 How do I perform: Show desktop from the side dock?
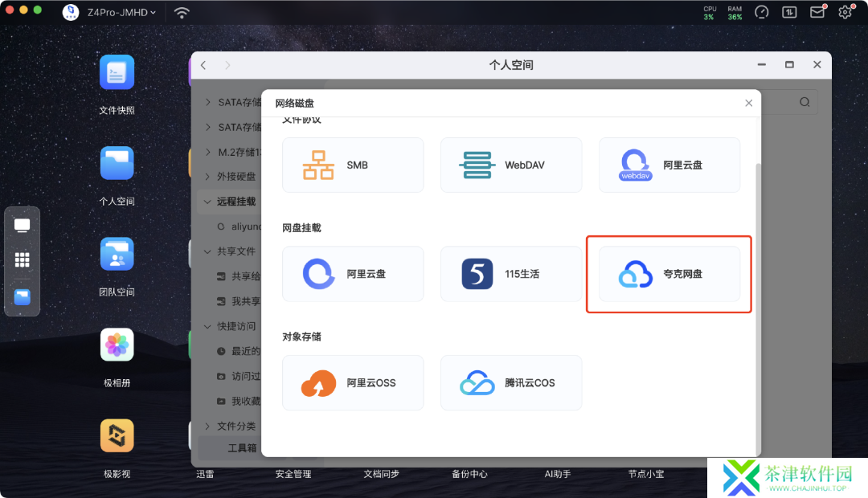(23, 225)
